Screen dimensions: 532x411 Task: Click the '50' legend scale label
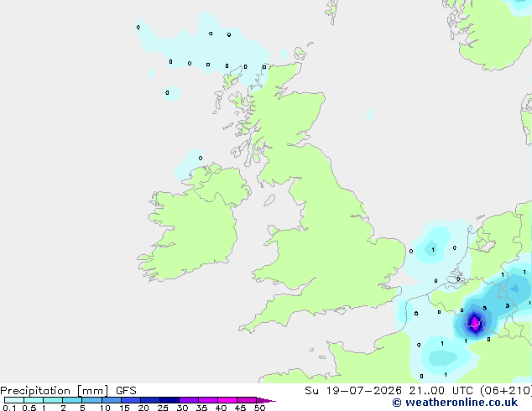[x=259, y=408]
